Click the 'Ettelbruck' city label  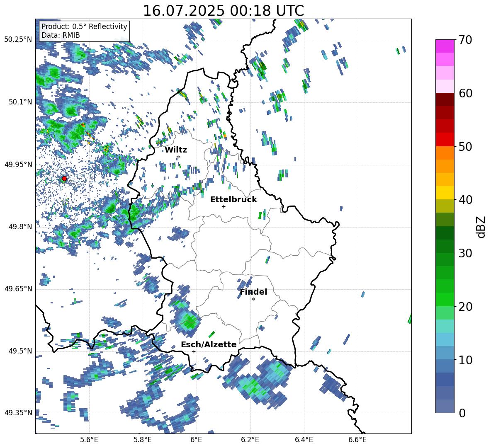tap(233, 200)
